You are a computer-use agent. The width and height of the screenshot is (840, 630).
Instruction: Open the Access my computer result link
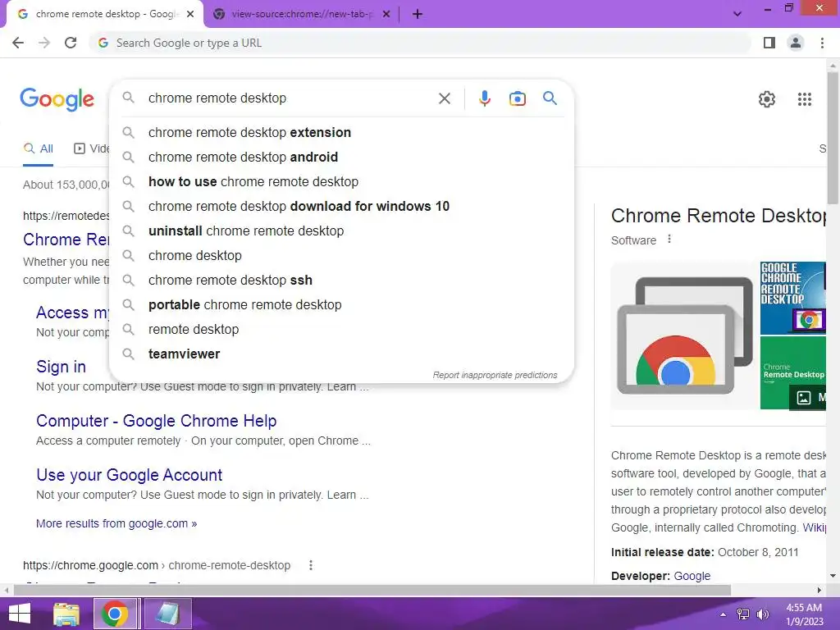73,313
